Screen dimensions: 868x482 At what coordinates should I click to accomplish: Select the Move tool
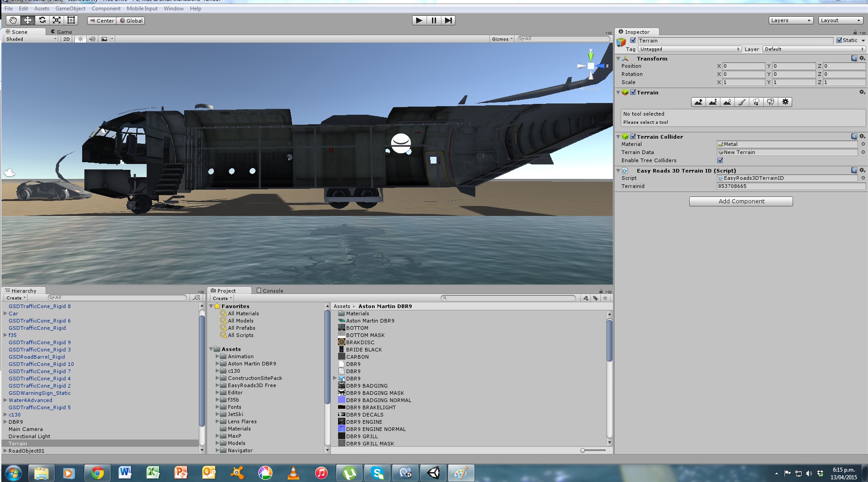coord(28,20)
